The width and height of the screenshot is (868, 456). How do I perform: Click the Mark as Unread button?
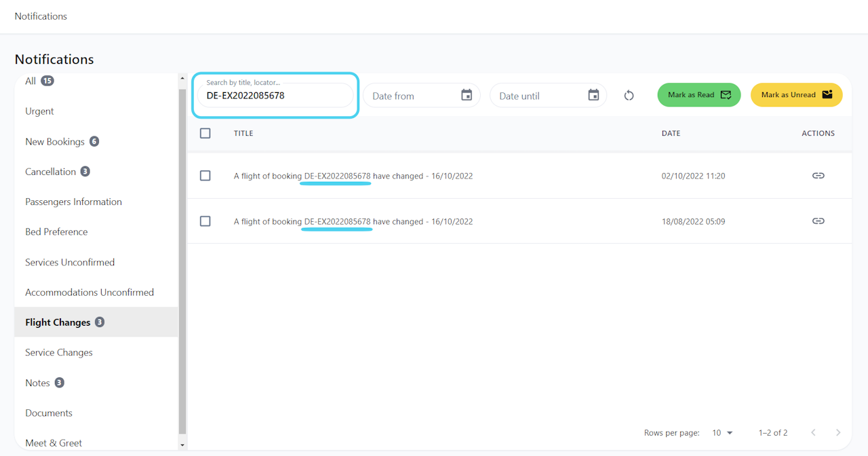tap(797, 95)
